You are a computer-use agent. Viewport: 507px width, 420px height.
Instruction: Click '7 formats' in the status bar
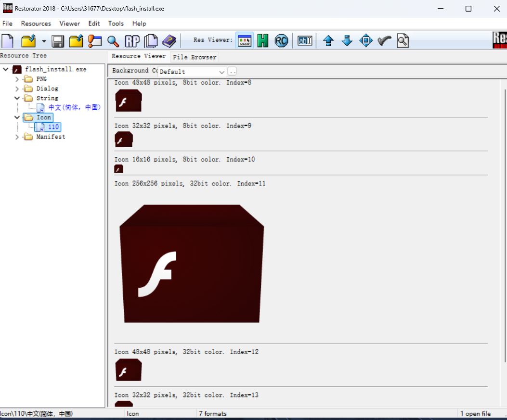pos(213,414)
